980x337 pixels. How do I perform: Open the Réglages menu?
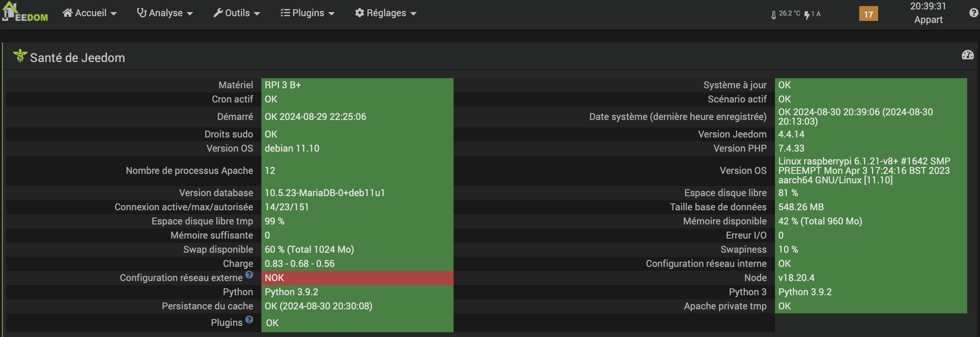pos(386,13)
